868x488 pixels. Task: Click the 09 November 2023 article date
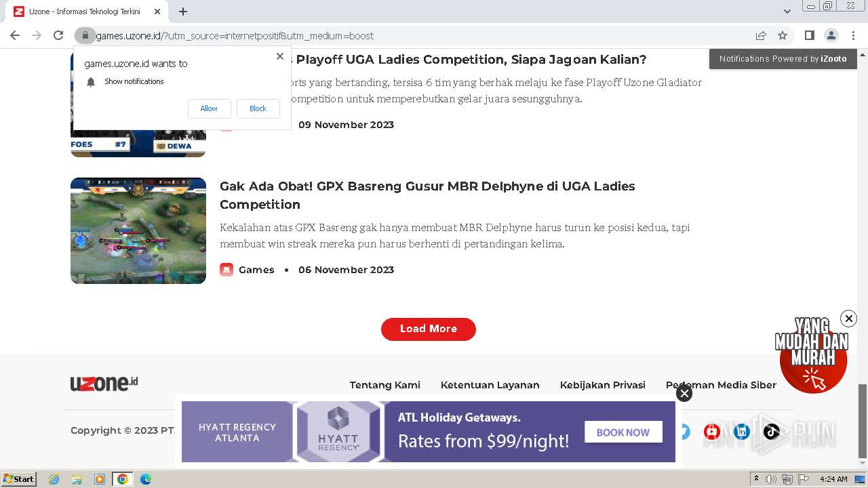[x=346, y=125]
